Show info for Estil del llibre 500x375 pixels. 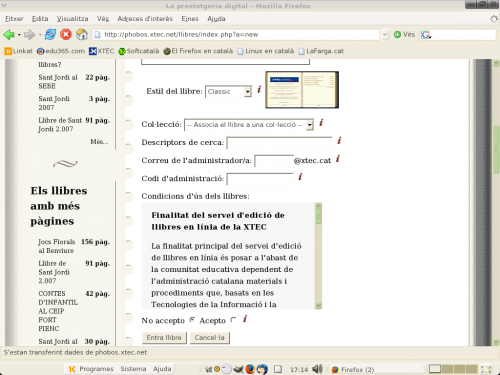coord(259,89)
